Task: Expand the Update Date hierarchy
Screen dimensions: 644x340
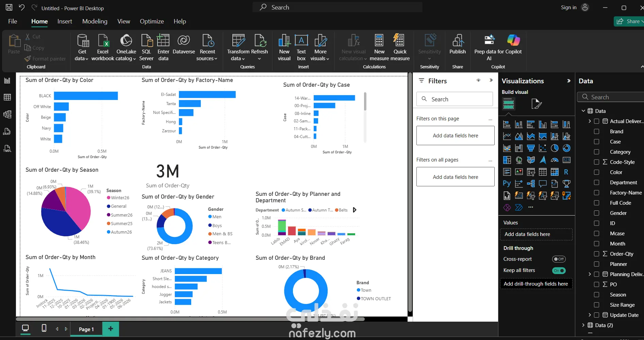Action: click(590, 315)
